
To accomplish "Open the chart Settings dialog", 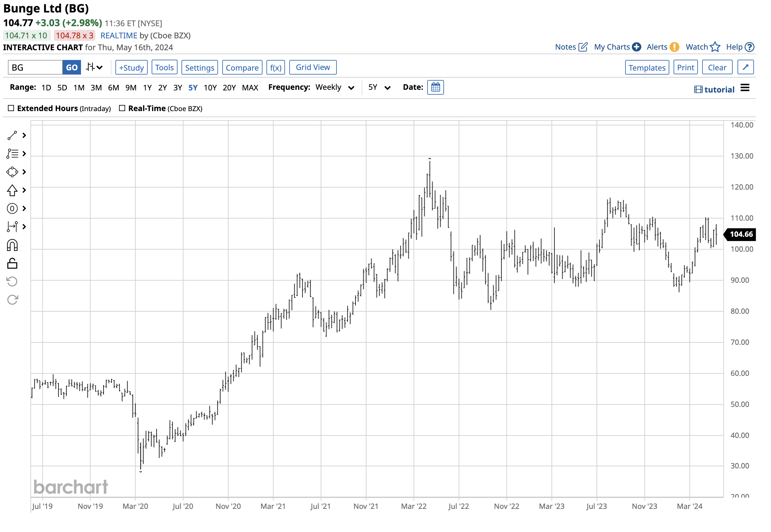I will click(199, 67).
